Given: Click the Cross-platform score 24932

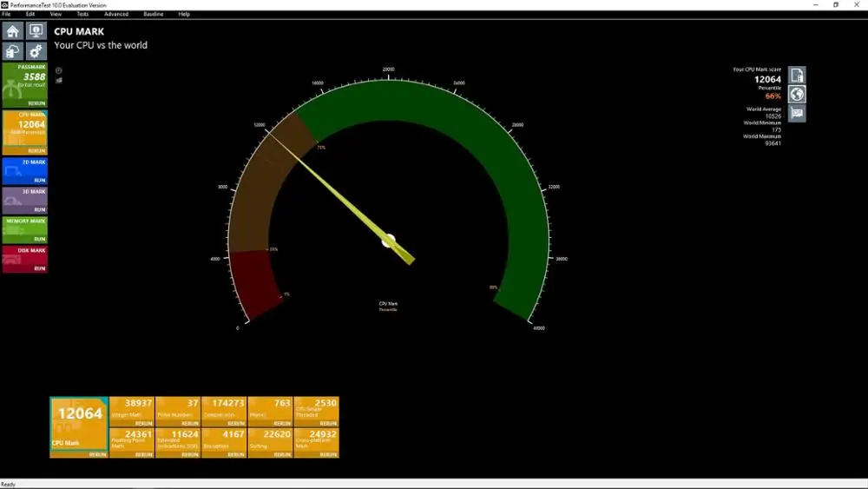Looking at the screenshot, I should coord(323,434).
